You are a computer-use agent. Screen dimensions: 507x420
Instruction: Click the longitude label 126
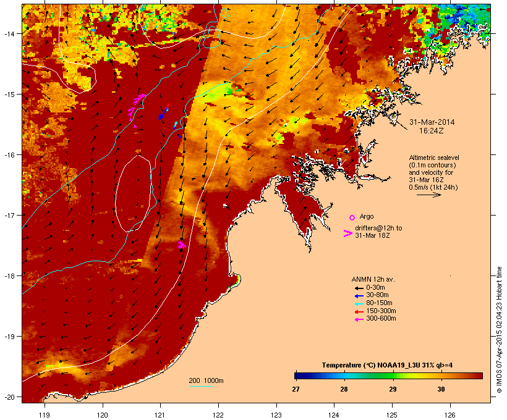tap(449, 415)
